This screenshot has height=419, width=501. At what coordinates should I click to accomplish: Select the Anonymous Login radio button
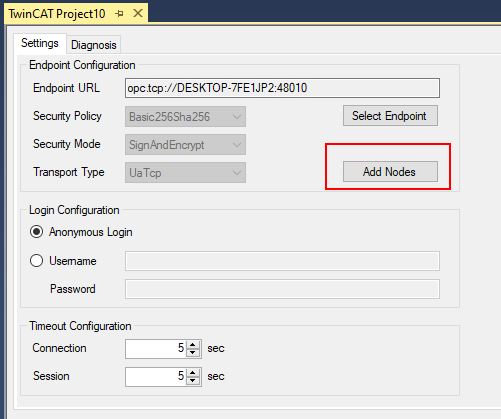coord(36,232)
